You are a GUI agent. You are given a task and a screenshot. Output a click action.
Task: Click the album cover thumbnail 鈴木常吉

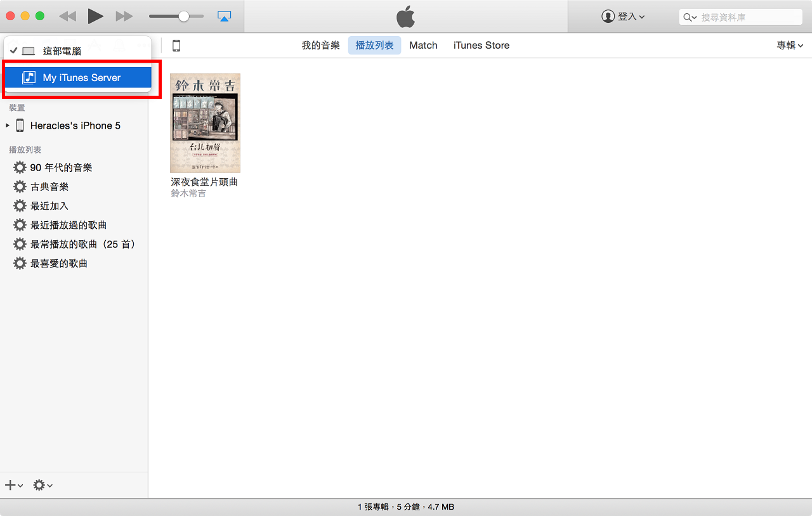pyautogui.click(x=205, y=123)
